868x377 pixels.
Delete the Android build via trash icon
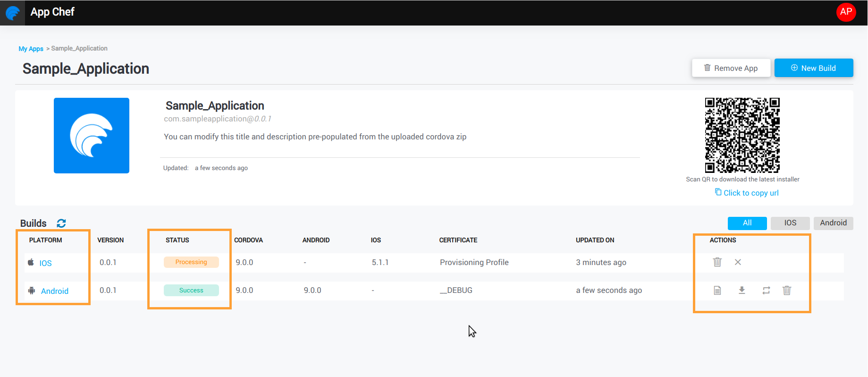coord(787,291)
